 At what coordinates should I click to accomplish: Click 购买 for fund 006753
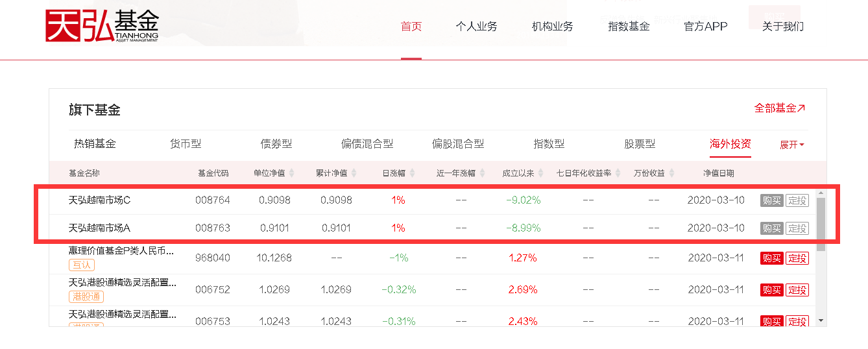772,321
